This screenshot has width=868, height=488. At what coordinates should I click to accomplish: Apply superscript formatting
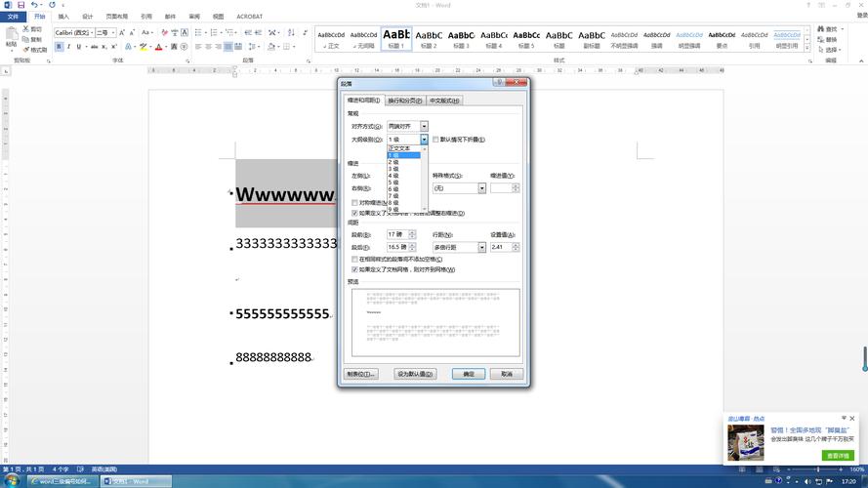pos(113,47)
